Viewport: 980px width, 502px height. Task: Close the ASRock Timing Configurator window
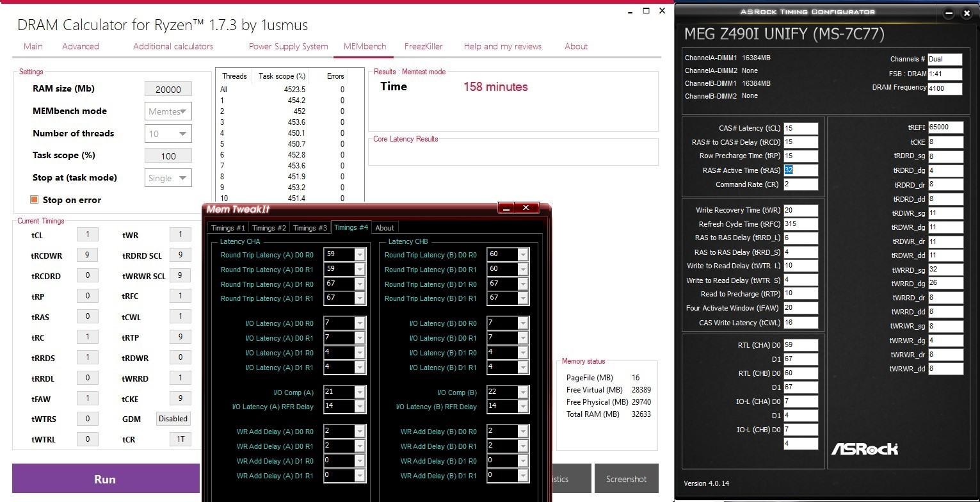pos(967,13)
